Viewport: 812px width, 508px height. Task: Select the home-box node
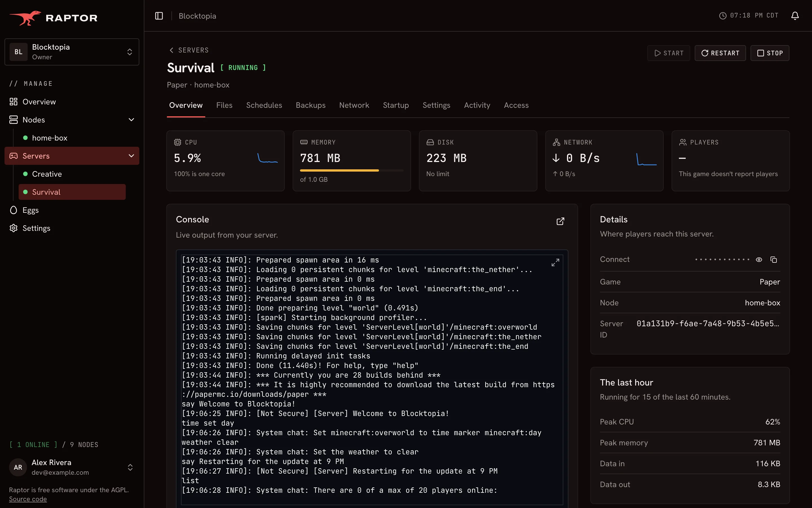point(72,138)
